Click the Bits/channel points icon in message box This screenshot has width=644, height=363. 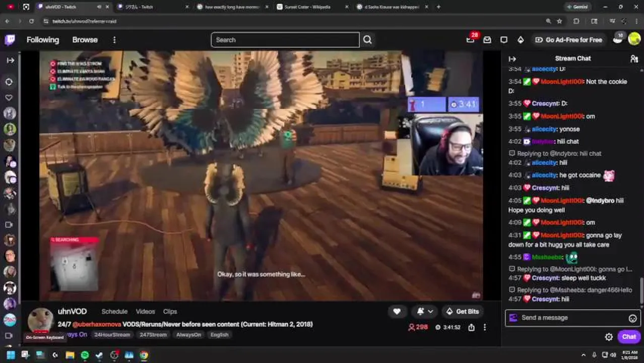tap(513, 318)
